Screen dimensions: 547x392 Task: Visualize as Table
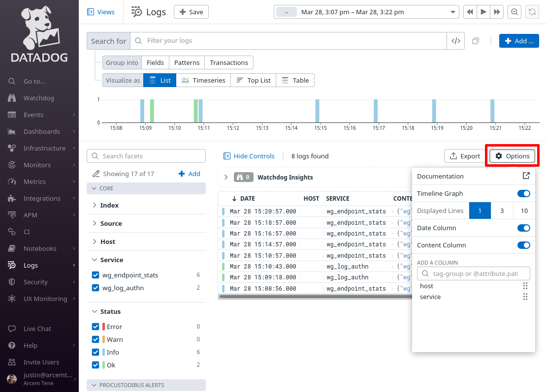(295, 80)
